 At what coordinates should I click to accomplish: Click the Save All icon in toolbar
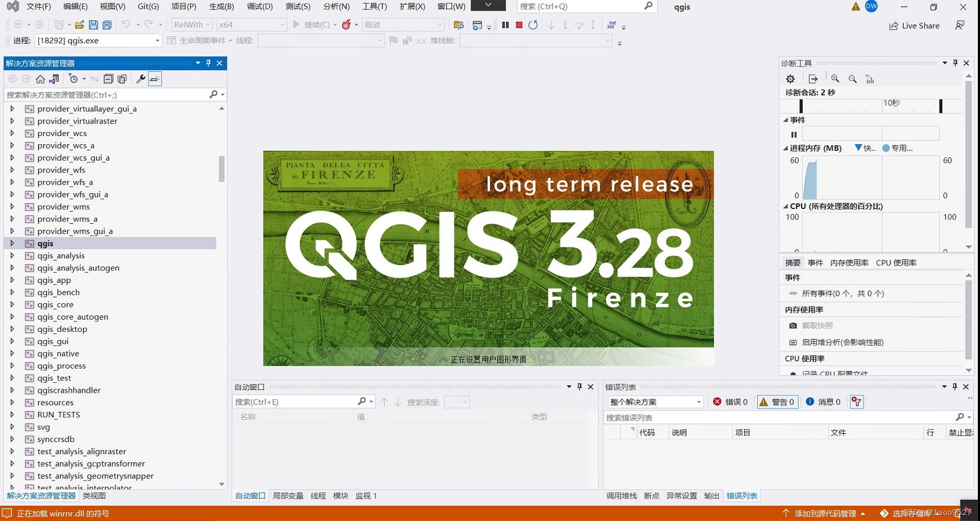click(107, 25)
